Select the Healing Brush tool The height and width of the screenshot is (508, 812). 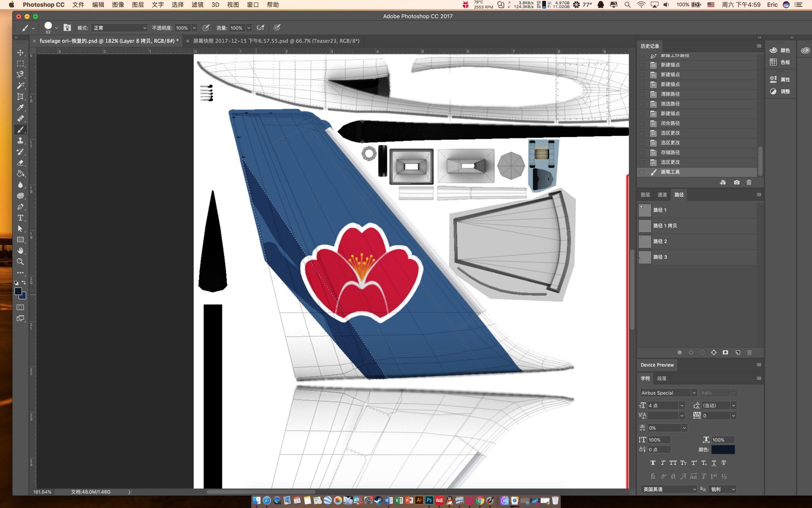click(20, 118)
